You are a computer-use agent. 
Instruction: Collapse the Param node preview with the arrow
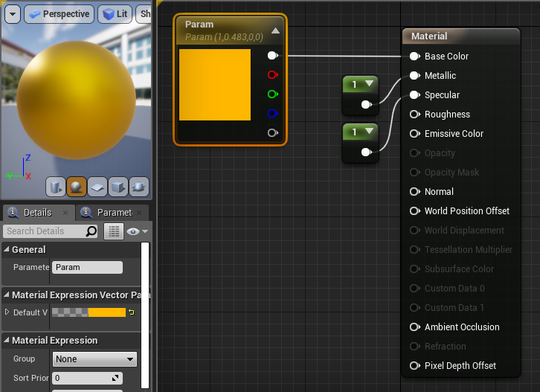coord(275,30)
